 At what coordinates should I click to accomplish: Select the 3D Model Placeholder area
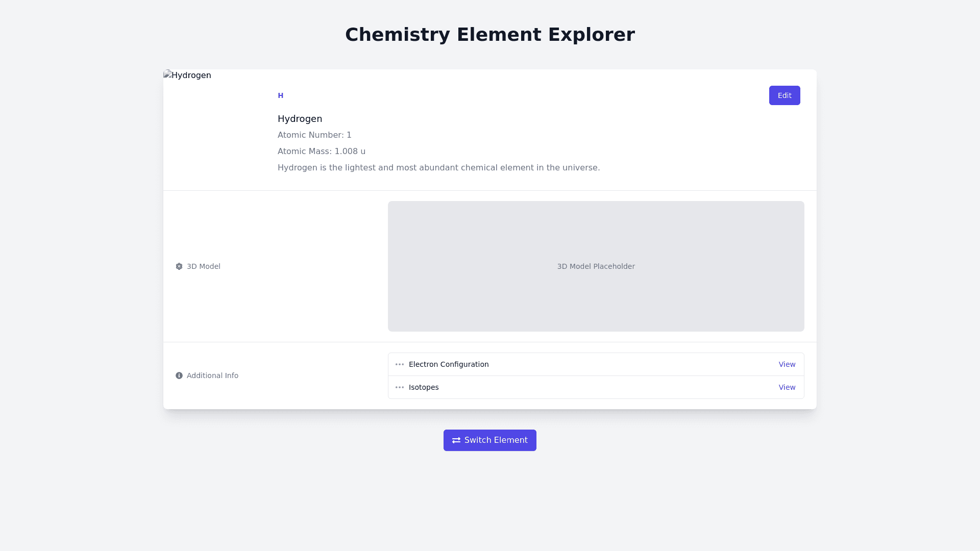click(596, 266)
